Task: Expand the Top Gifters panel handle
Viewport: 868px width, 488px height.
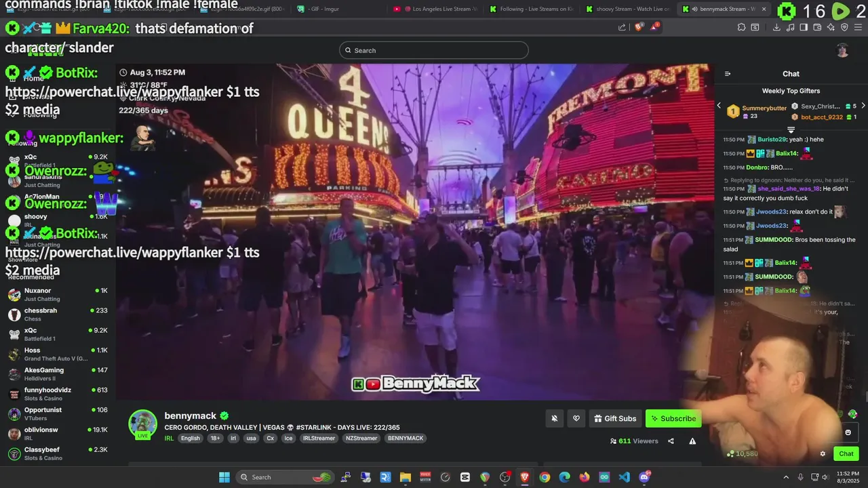Action: pyautogui.click(x=791, y=129)
